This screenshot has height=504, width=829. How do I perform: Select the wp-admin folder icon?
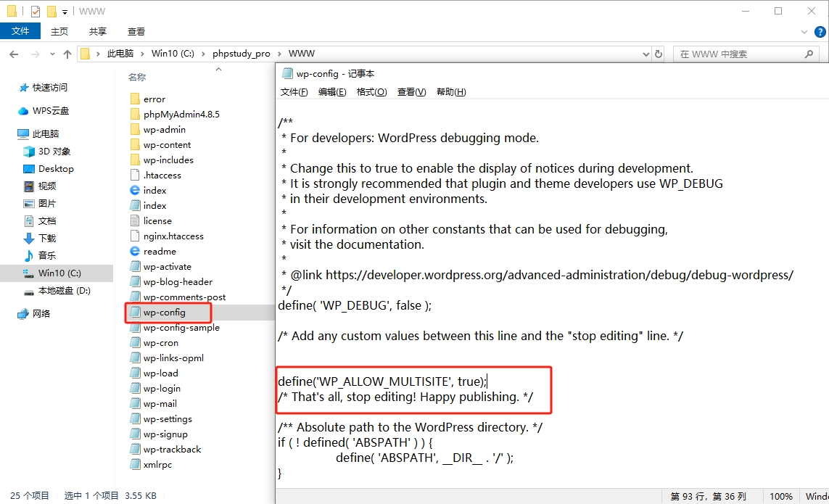(135, 130)
